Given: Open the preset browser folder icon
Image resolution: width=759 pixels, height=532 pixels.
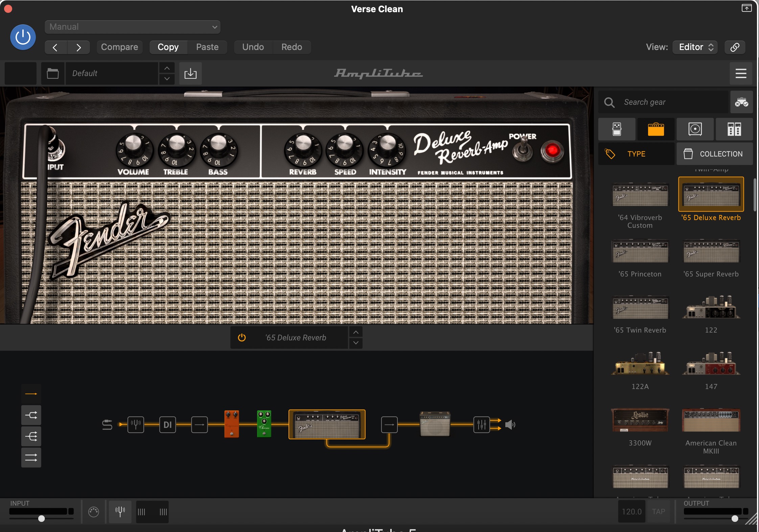Looking at the screenshot, I should click(x=53, y=73).
